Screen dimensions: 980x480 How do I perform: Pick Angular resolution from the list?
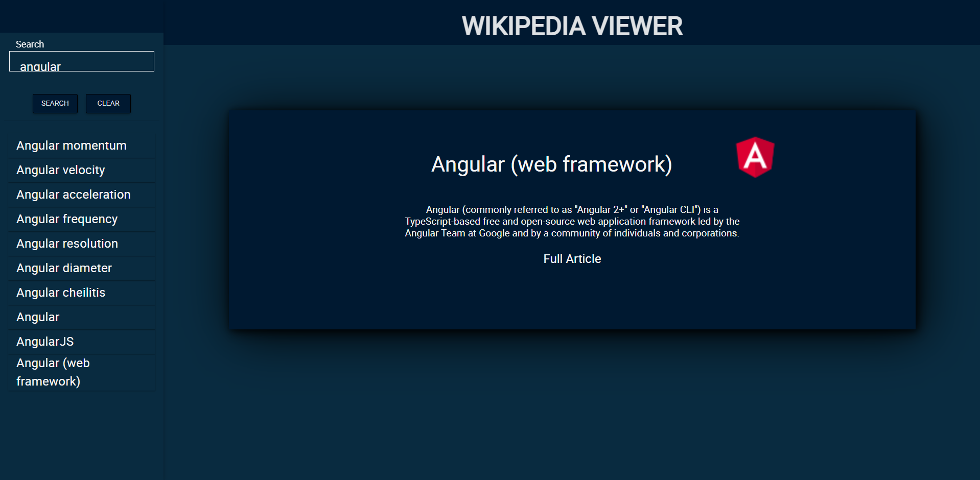point(82,244)
